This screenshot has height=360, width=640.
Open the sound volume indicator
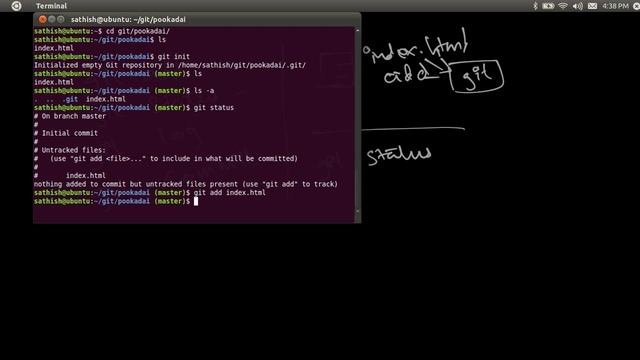pyautogui.click(x=578, y=6)
